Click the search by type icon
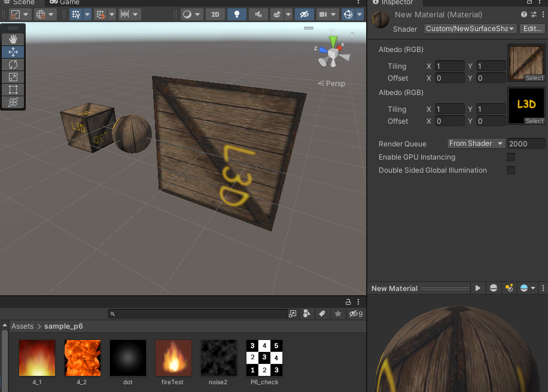This screenshot has height=392, width=548. click(x=307, y=314)
